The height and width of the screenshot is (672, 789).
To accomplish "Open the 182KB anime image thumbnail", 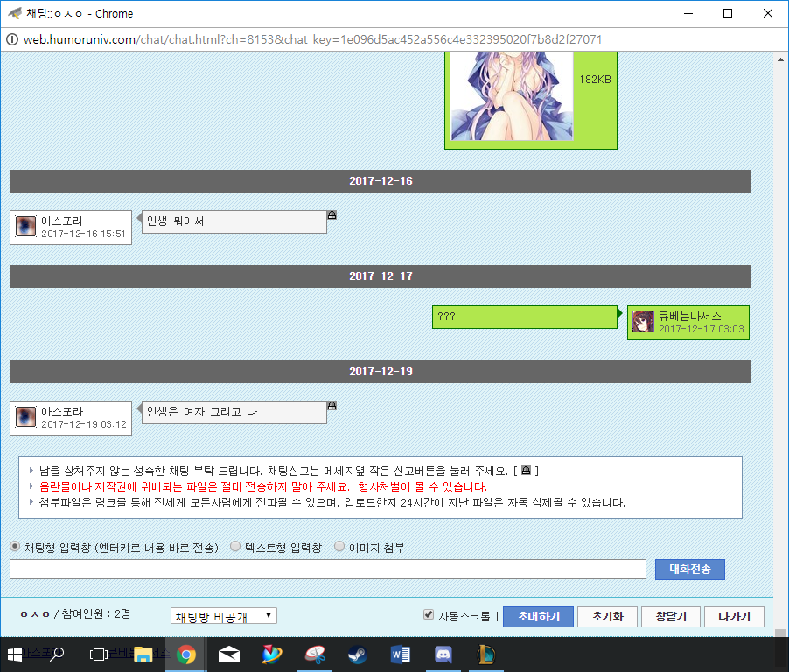I will click(512, 95).
